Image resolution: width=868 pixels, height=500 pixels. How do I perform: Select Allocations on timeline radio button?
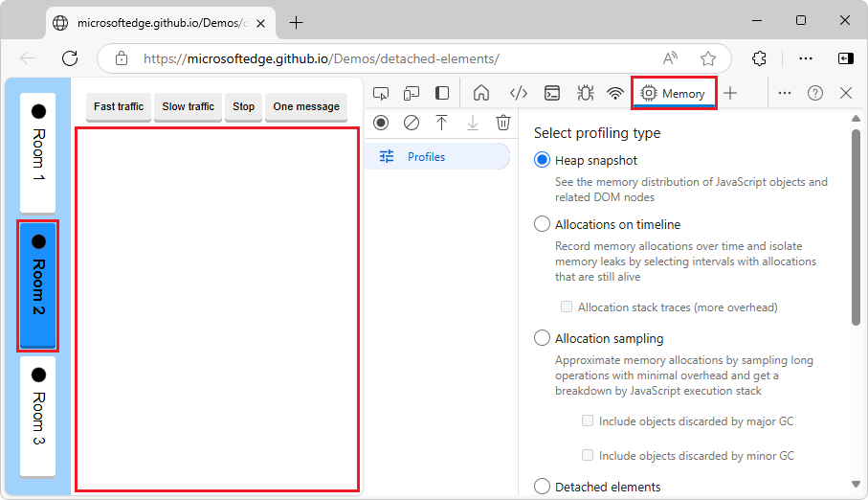(x=542, y=224)
